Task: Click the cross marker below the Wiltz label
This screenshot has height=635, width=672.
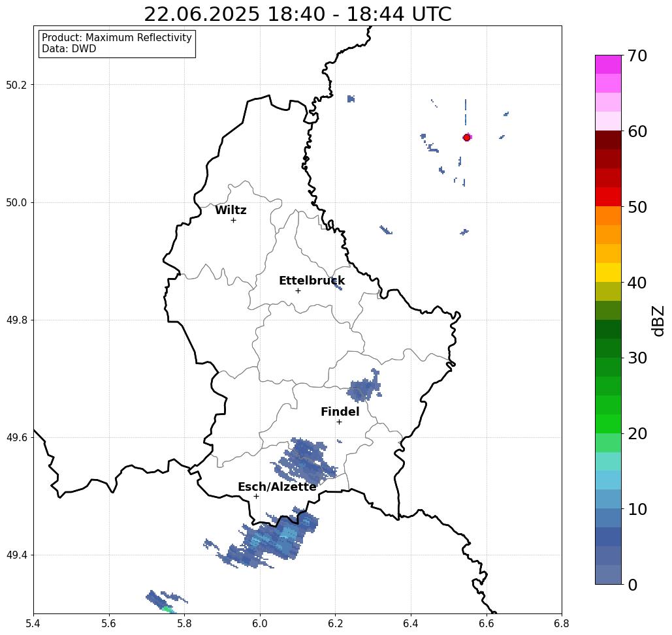Action: [234, 220]
